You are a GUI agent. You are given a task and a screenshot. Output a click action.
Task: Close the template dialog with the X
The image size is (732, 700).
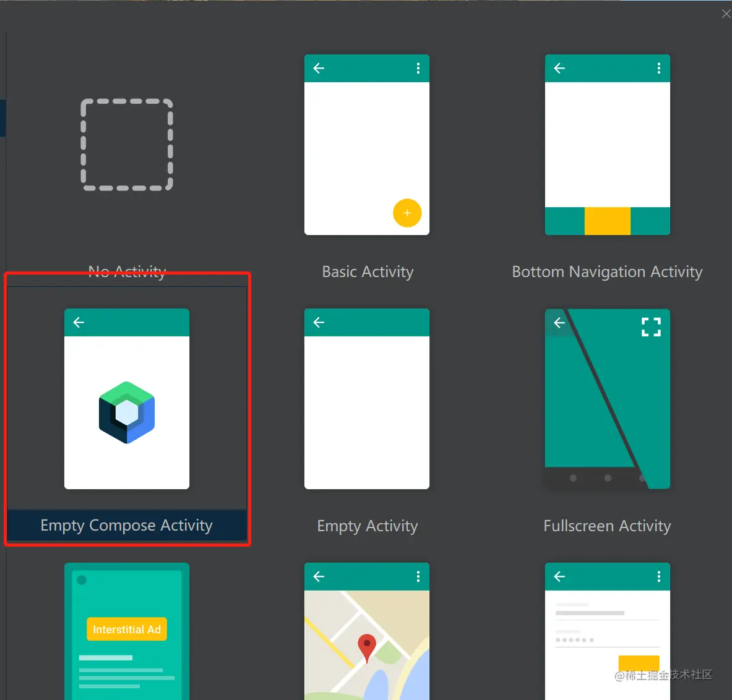726,14
